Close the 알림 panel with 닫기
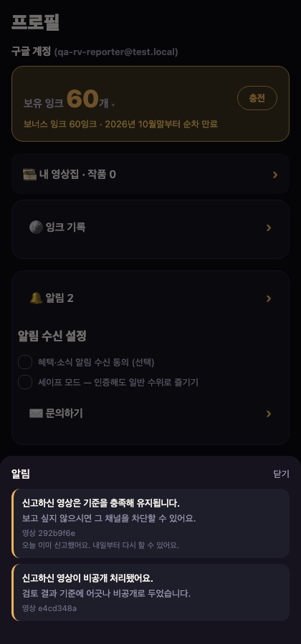The height and width of the screenshot is (644, 301). [281, 474]
